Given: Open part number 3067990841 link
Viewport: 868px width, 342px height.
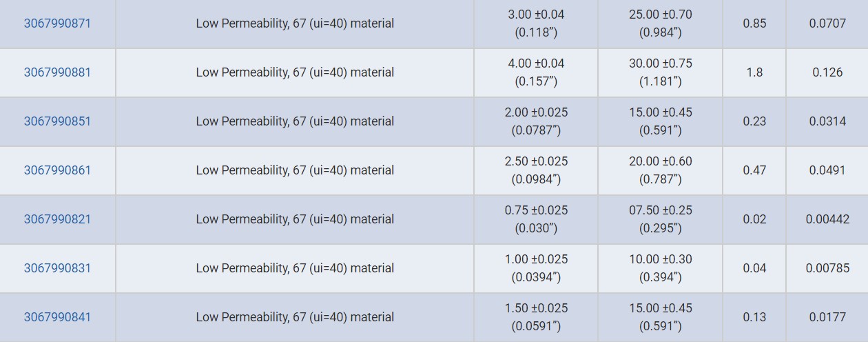Looking at the screenshot, I should click(57, 317).
